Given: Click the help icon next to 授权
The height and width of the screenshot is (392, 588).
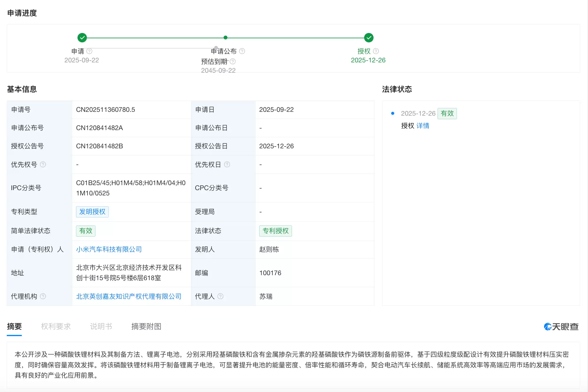Looking at the screenshot, I should [x=376, y=51].
